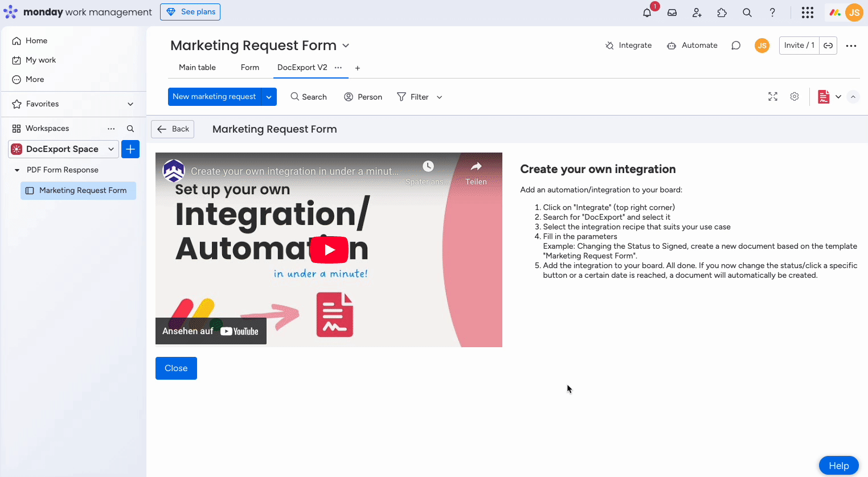868x477 pixels.
Task: Switch to the Form tab
Action: pos(250,67)
